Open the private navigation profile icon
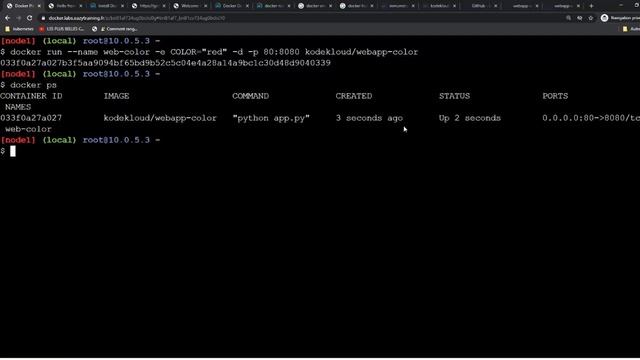This screenshot has height=360, width=640. pos(604,18)
